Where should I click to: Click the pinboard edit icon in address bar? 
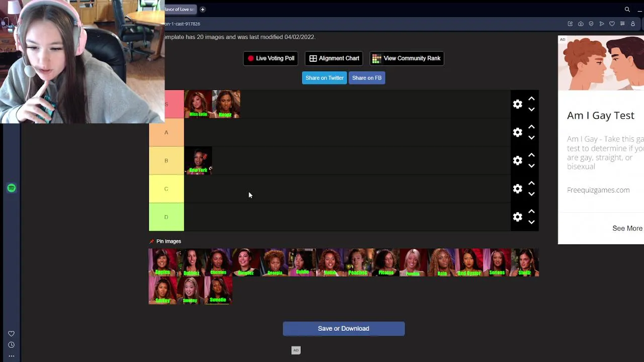tap(570, 24)
